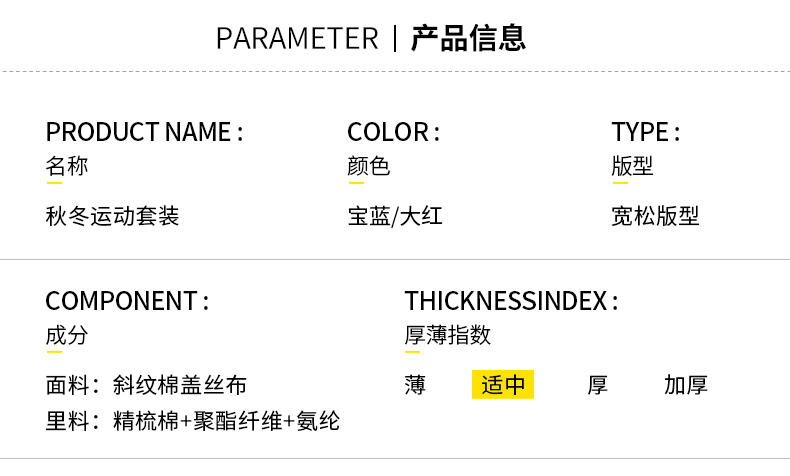
Task: Click the 名称 subtitle
Action: [x=67, y=166]
